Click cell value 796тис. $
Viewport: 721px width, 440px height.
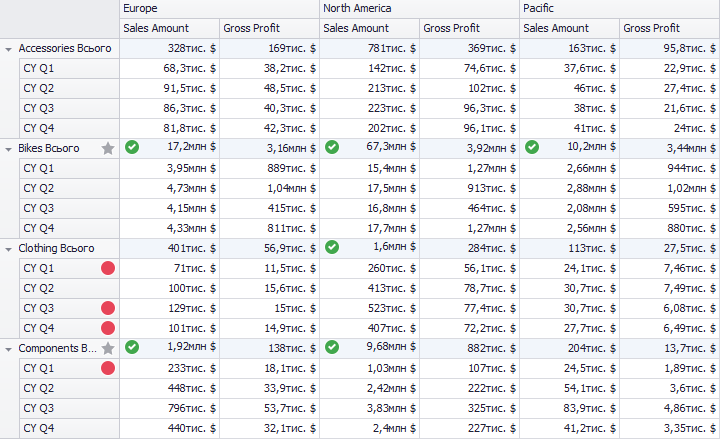click(192, 408)
